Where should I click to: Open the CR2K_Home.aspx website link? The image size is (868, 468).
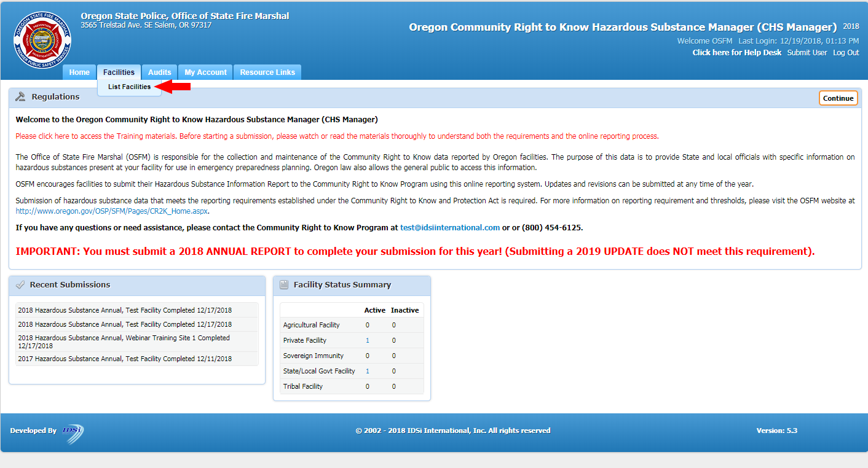click(x=111, y=211)
